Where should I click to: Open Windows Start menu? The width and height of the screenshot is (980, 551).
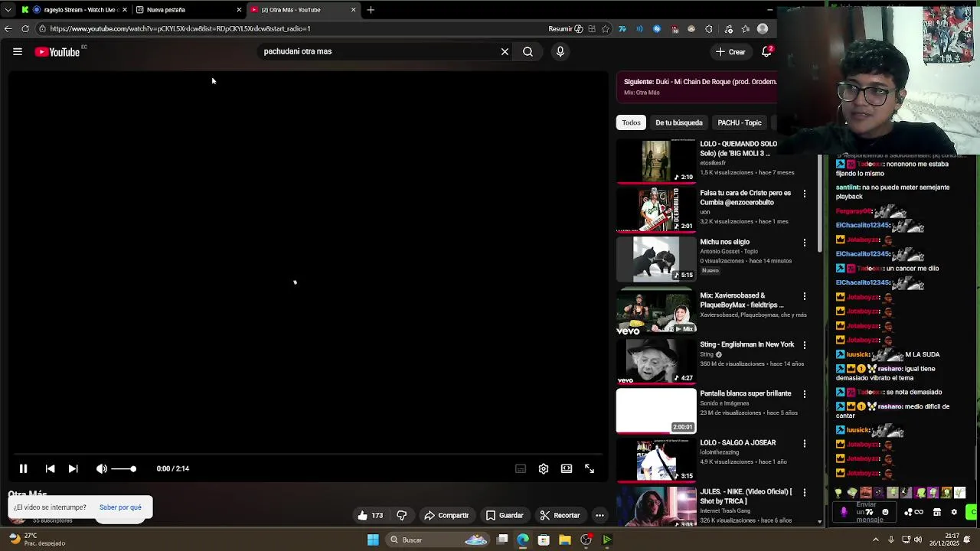pyautogui.click(x=373, y=540)
